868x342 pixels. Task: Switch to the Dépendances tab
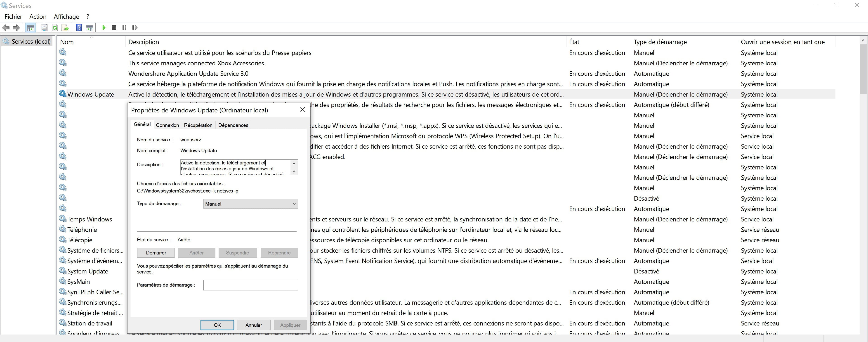click(x=233, y=125)
